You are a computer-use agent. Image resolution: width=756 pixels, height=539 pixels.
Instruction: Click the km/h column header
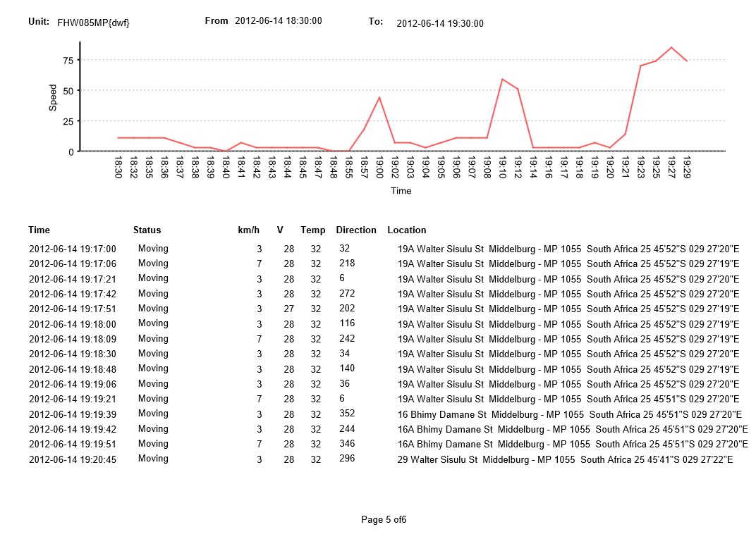point(248,230)
